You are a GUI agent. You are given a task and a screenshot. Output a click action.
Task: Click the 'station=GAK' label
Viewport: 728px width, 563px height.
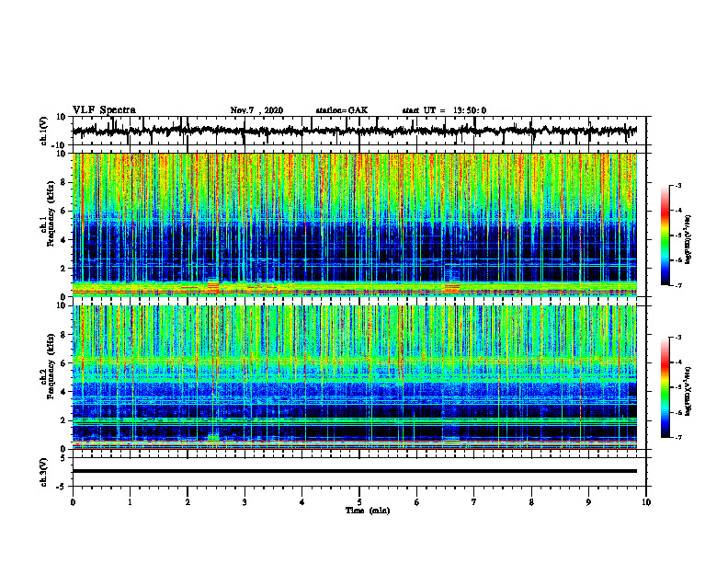pos(342,110)
